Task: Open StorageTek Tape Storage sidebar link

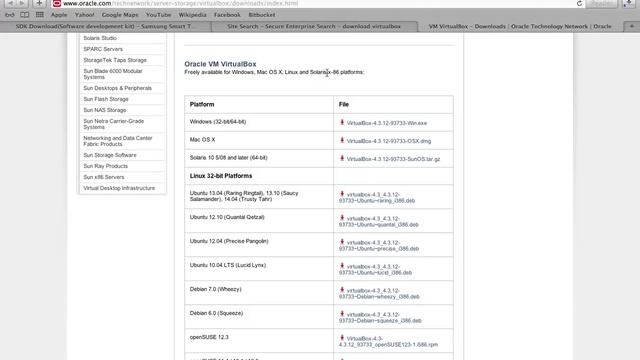Action: tap(115, 60)
